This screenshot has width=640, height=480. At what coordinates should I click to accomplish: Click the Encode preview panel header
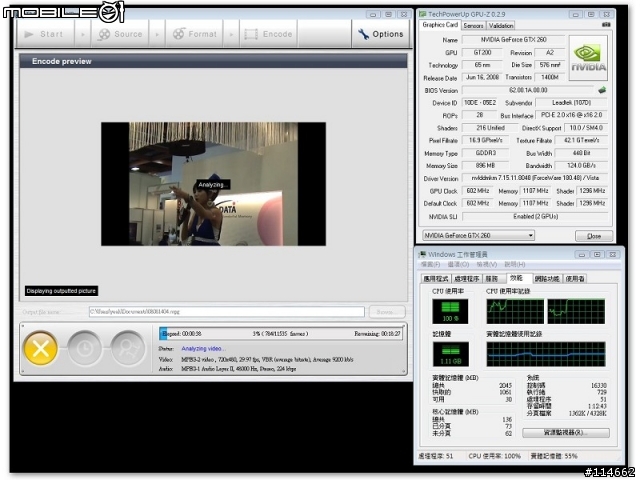click(x=213, y=61)
